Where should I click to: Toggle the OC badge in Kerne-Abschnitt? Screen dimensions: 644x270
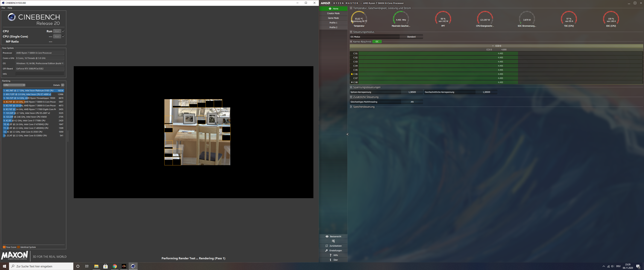tap(377, 41)
